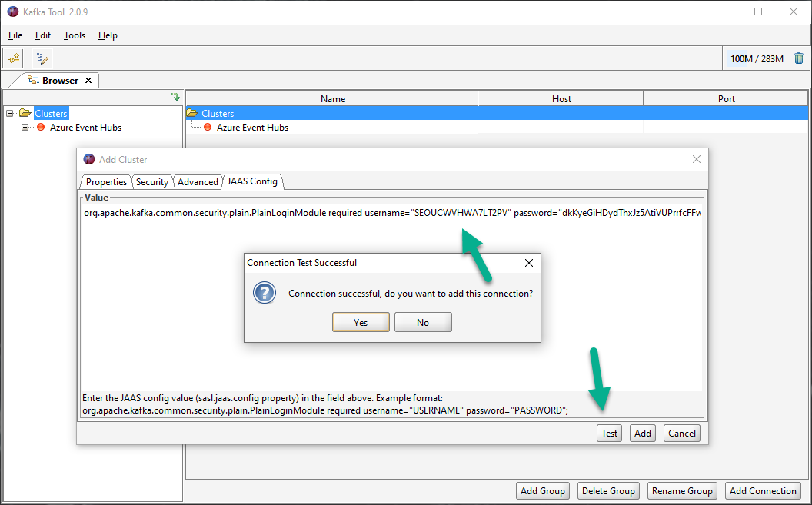Click the red status icon in the Azure Event Hubs table row
This screenshot has height=505, width=812.
208,127
